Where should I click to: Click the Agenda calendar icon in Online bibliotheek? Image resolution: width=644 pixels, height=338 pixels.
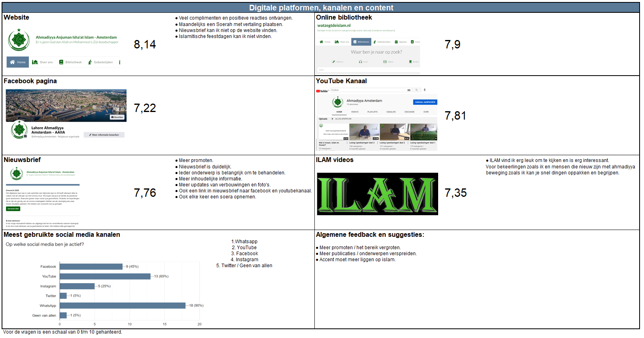pos(396,42)
